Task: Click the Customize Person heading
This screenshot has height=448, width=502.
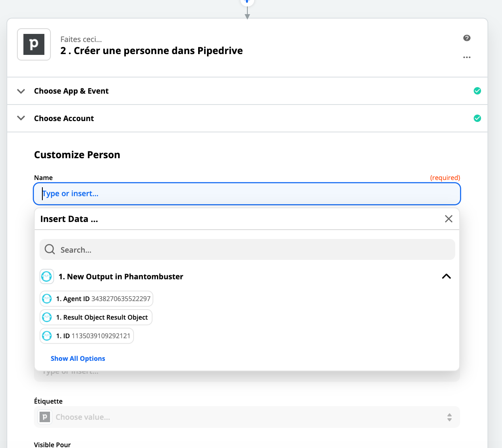Action: click(x=77, y=155)
